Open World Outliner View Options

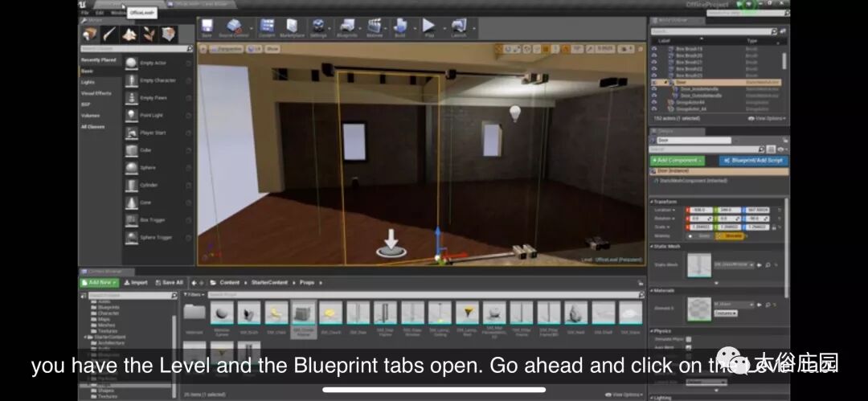click(x=767, y=118)
